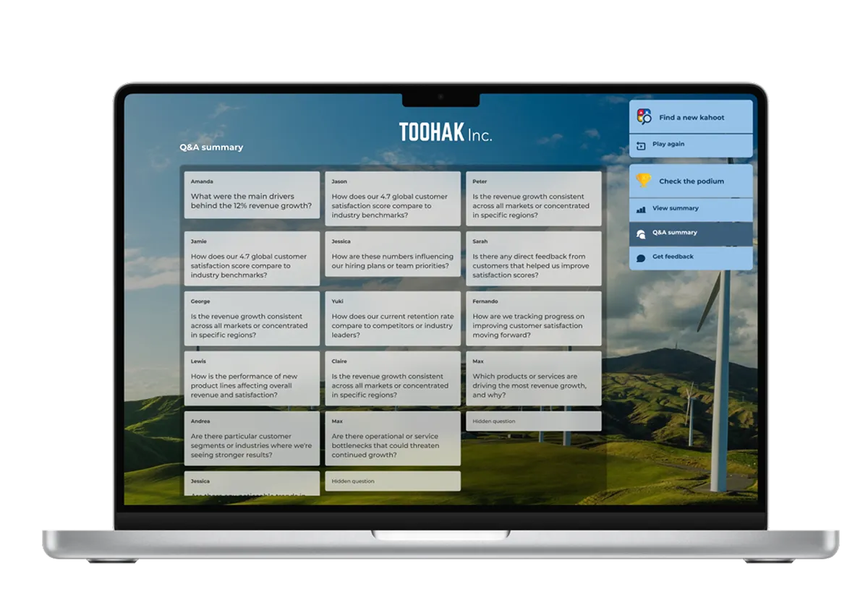This screenshot has width=868, height=610.
Task: Select Fernando's tracking progress question
Action: (534, 319)
